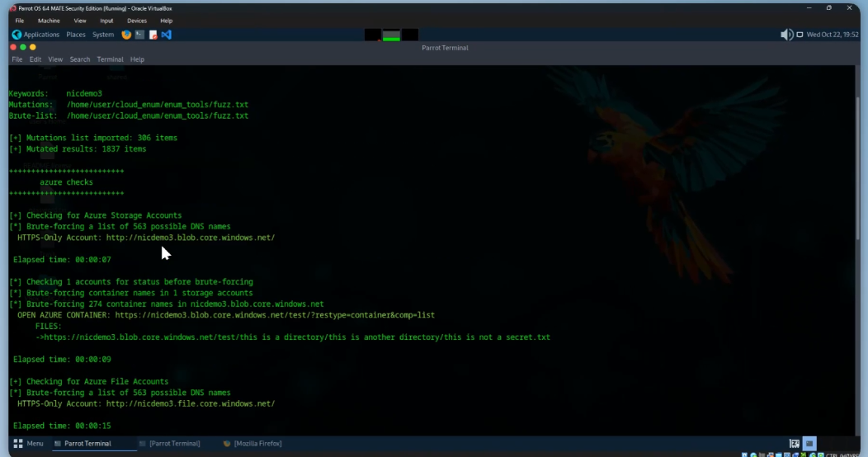
Task: Click the show desktop taskbar icon
Action: click(x=795, y=443)
